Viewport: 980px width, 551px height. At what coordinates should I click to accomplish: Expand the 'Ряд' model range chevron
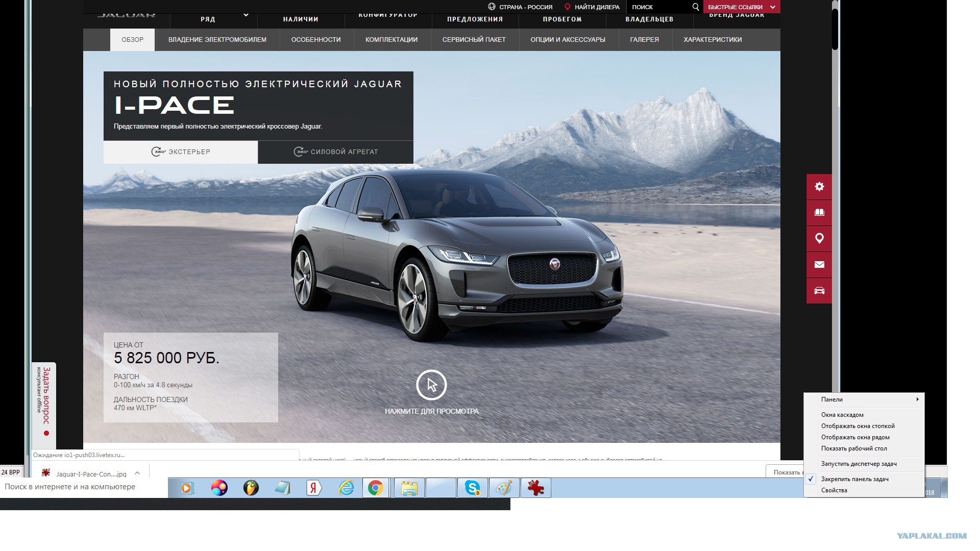point(246,15)
